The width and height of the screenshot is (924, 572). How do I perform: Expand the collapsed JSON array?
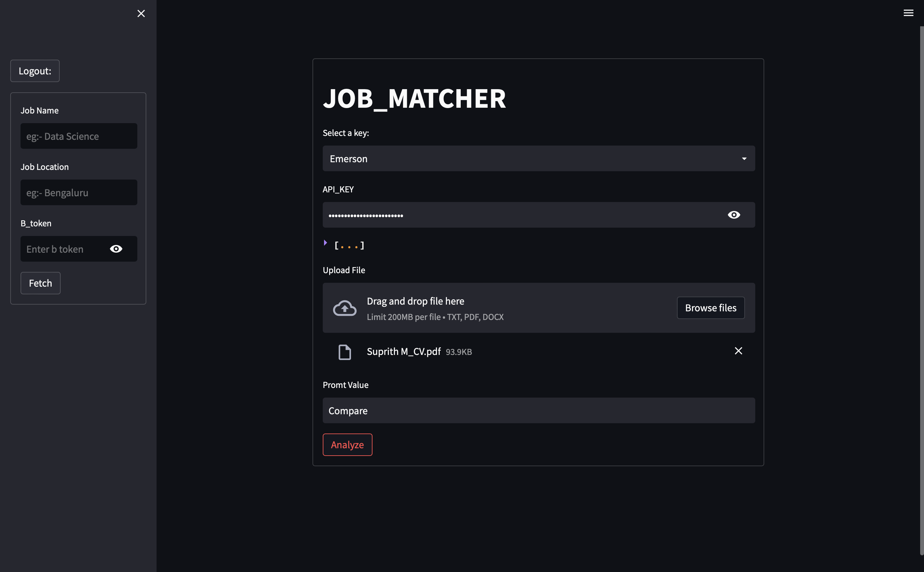pyautogui.click(x=326, y=243)
